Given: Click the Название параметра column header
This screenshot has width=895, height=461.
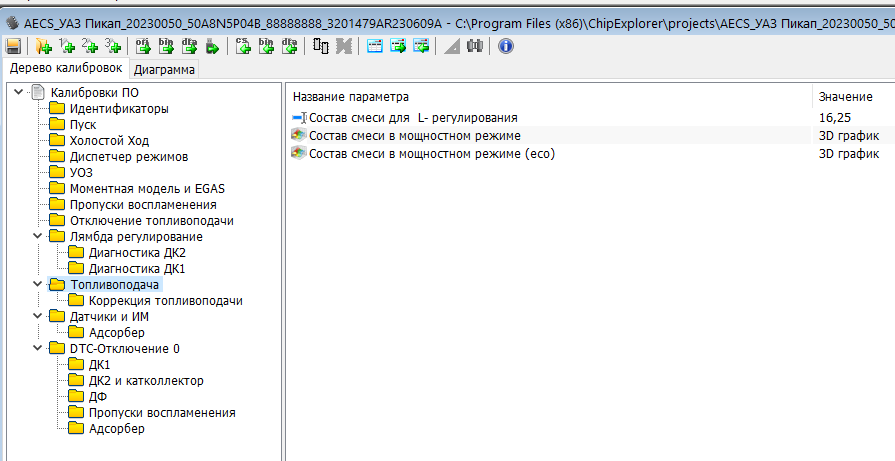Looking at the screenshot, I should pos(351,97).
